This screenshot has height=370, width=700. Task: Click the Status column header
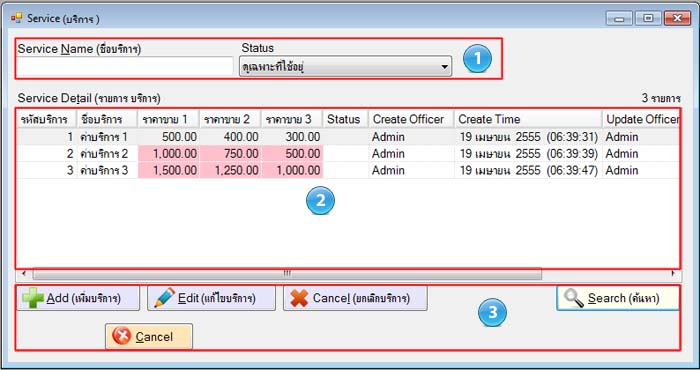346,119
